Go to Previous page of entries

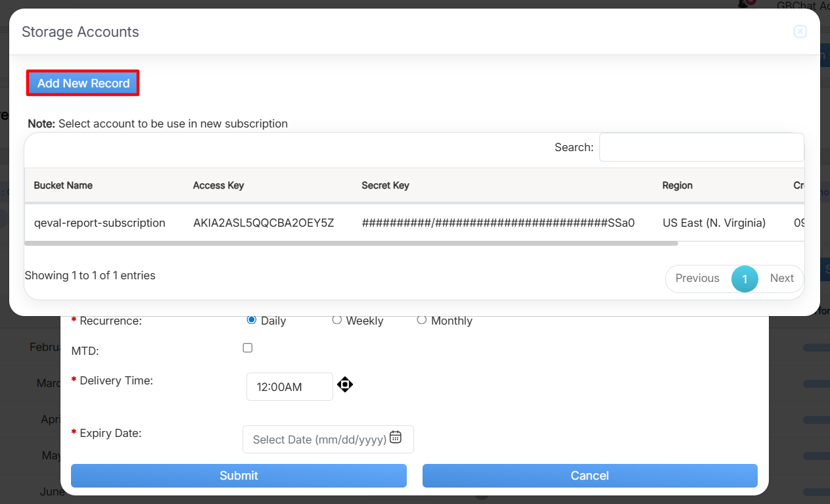coord(697,279)
